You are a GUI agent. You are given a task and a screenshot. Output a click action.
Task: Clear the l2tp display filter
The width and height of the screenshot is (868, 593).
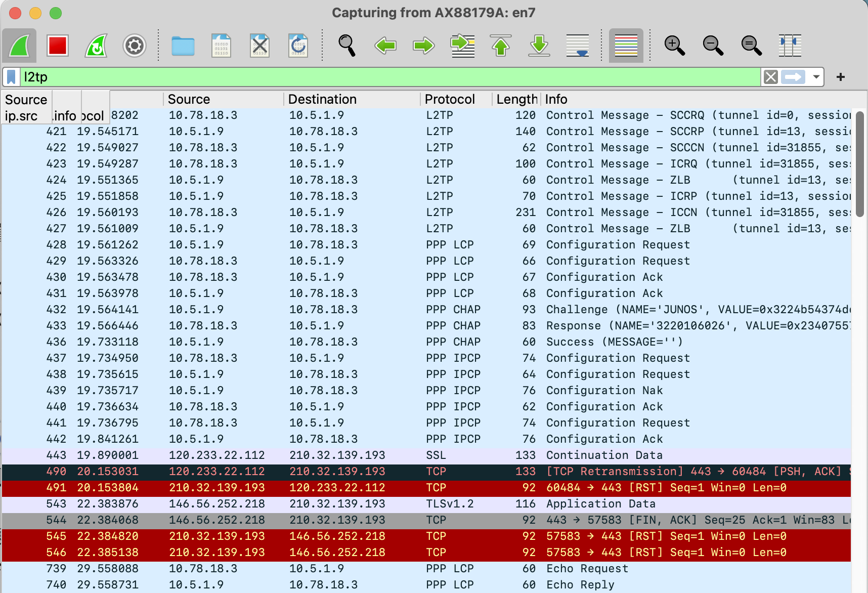[x=770, y=77]
